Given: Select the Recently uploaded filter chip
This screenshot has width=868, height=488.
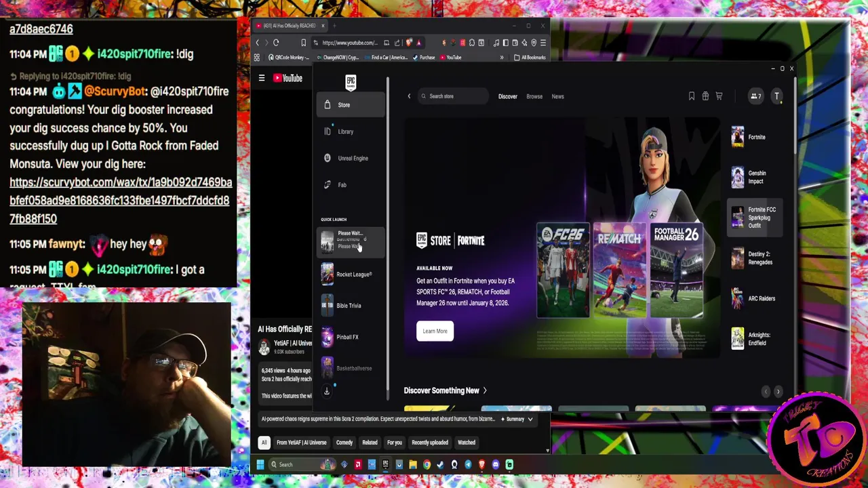Looking at the screenshot, I should coord(429,443).
